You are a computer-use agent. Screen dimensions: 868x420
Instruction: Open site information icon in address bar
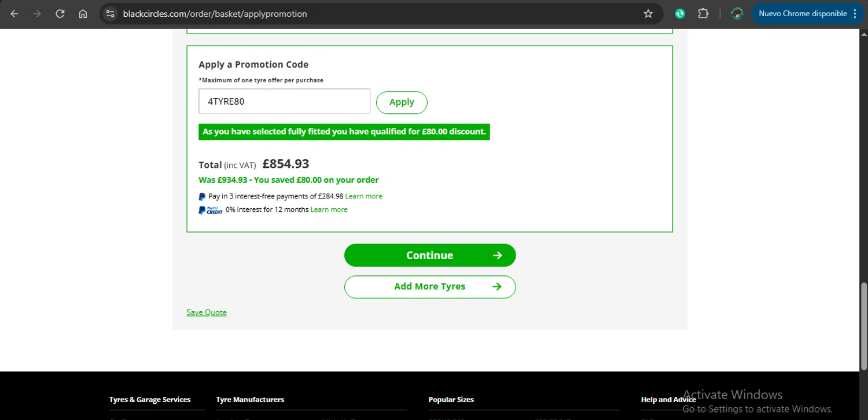coord(111,14)
